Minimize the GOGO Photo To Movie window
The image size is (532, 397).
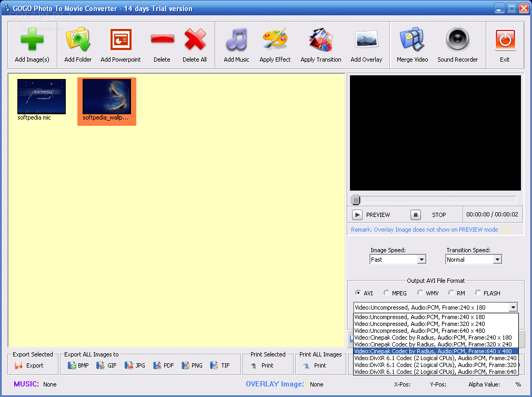coord(499,8)
